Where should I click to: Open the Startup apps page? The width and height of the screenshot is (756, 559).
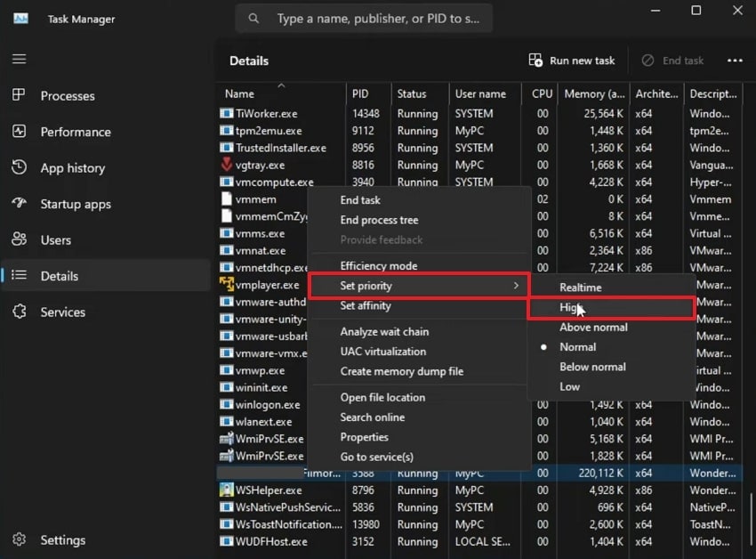[106, 204]
